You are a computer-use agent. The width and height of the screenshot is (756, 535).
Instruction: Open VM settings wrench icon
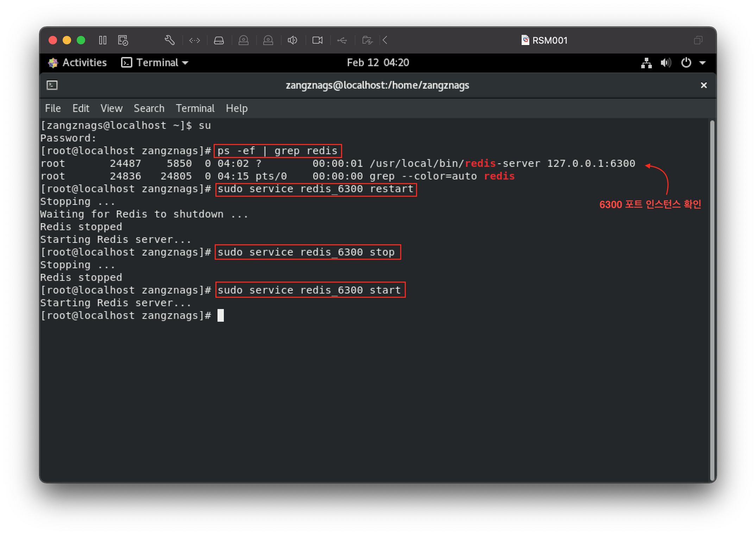point(170,40)
